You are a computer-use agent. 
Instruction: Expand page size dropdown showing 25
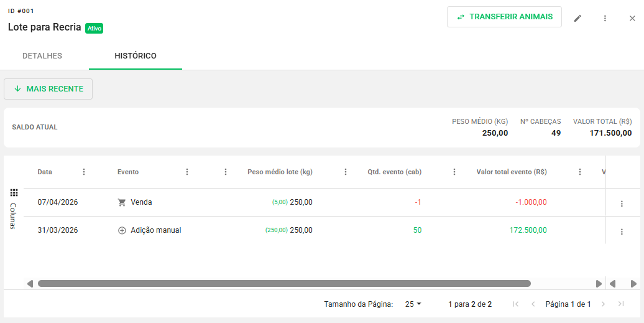tap(413, 304)
